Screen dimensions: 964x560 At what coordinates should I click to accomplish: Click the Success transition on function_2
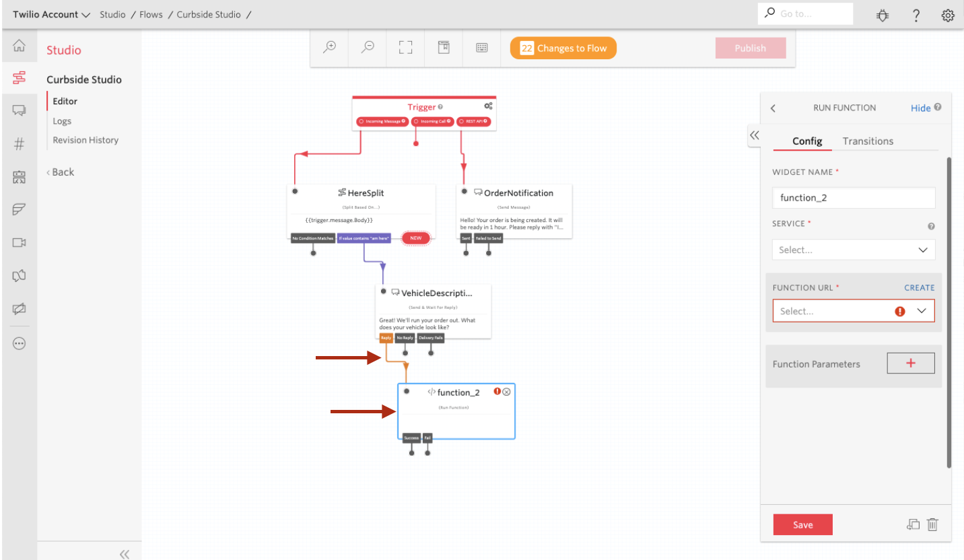(x=411, y=438)
